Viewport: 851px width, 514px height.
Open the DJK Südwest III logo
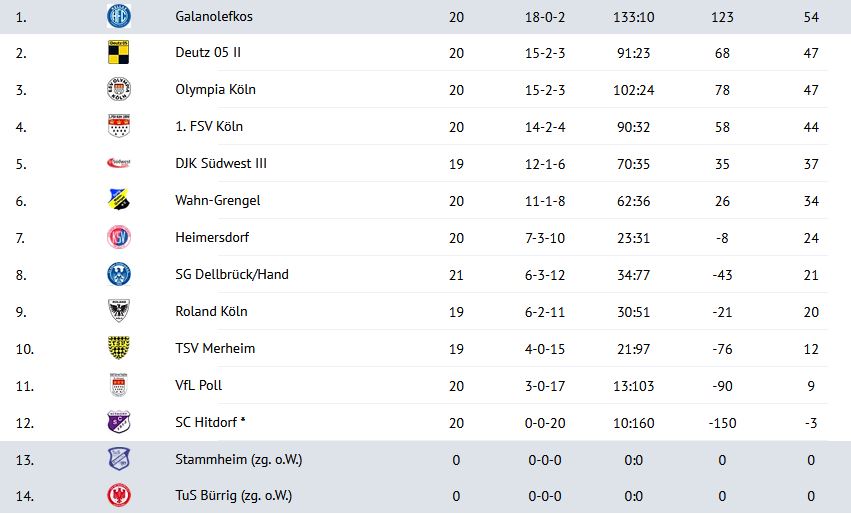point(119,162)
